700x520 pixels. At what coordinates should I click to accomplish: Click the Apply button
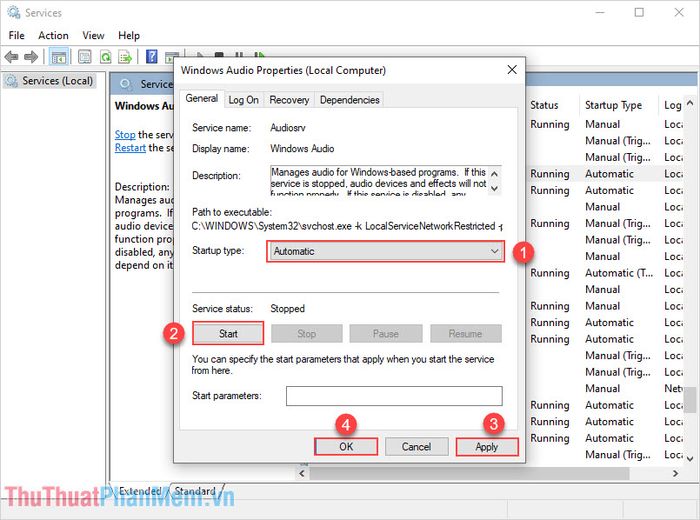tap(487, 446)
